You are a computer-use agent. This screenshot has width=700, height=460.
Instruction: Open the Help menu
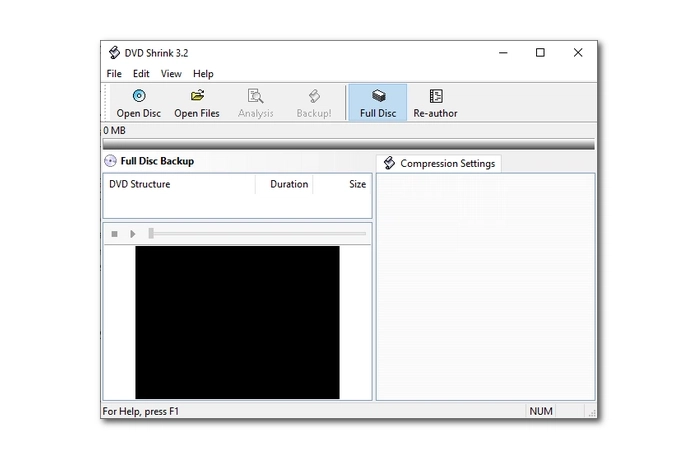tap(203, 74)
